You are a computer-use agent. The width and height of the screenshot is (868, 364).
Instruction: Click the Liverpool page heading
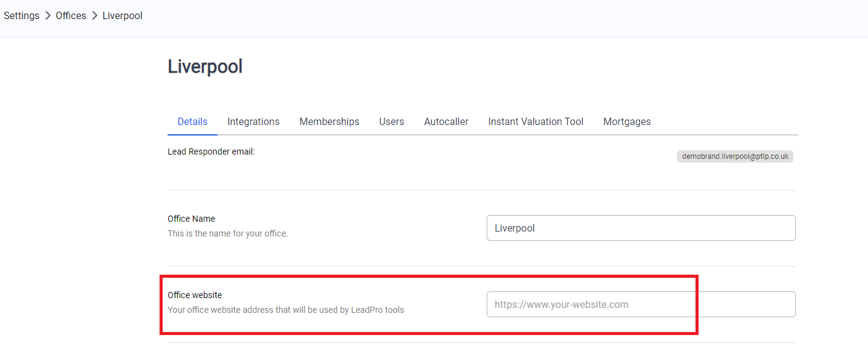click(205, 67)
